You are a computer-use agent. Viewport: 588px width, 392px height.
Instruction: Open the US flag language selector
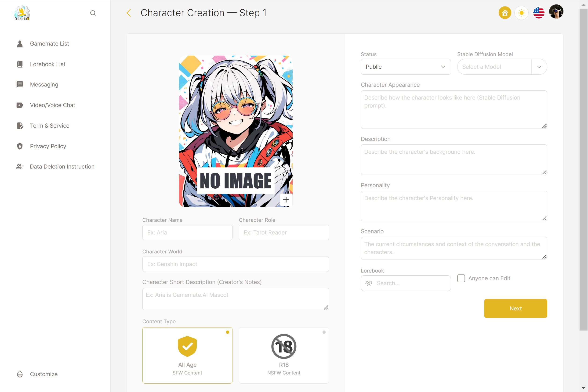pyautogui.click(x=539, y=13)
